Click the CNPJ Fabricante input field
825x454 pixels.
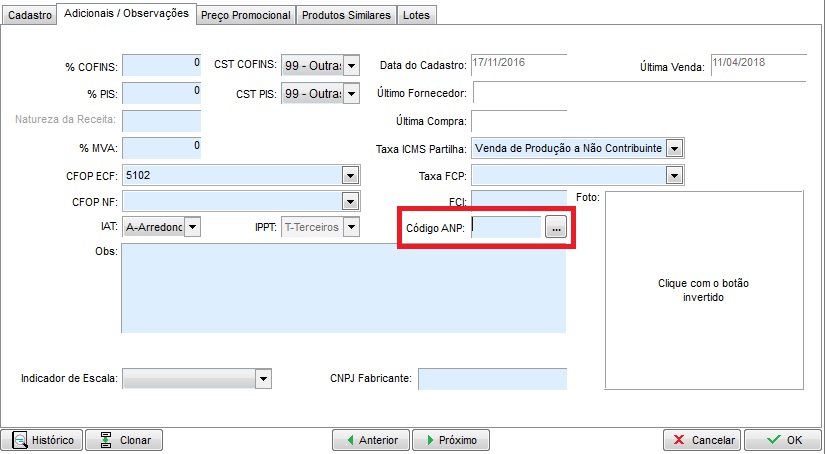pos(492,379)
